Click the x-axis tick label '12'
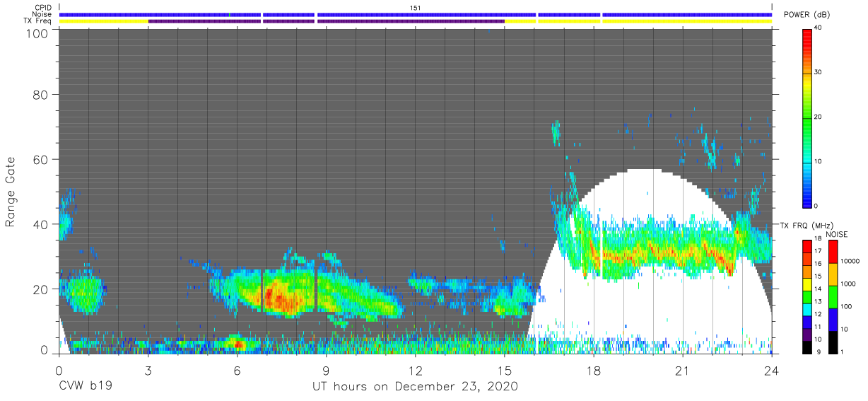 point(415,370)
